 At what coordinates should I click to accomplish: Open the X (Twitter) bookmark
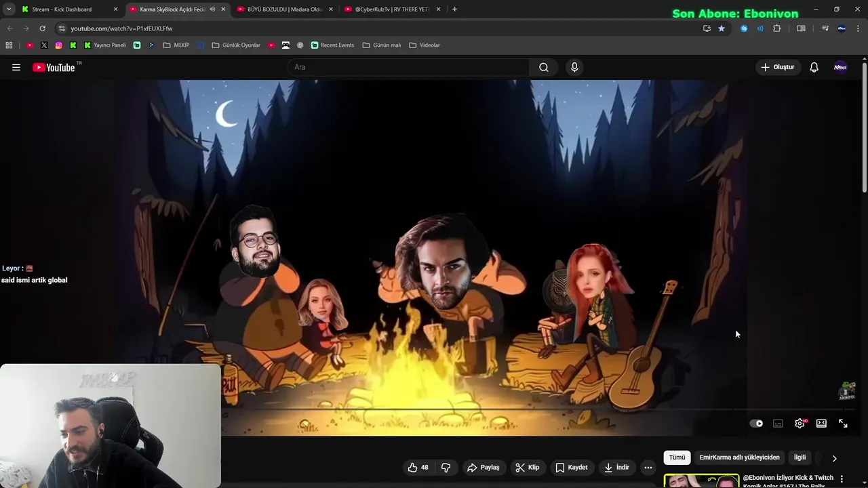click(44, 45)
